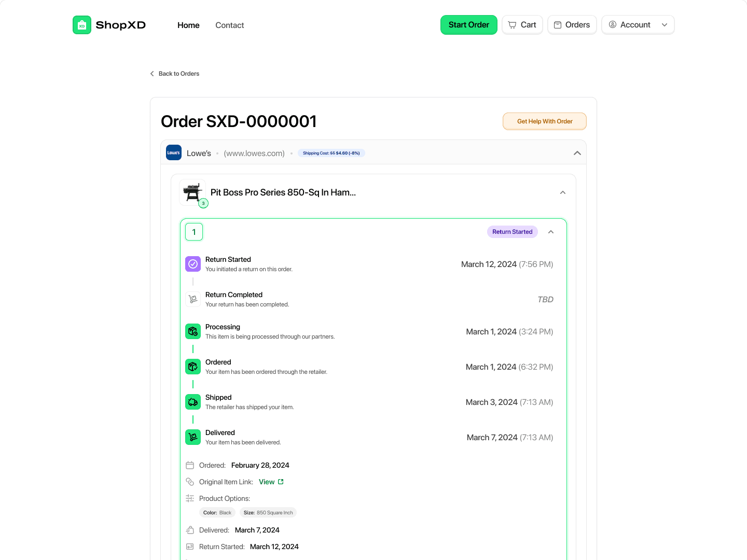Click the March 3, 2024 (7:13 AM) timestamp
Image resolution: width=747 pixels, height=560 pixels.
coord(509,402)
